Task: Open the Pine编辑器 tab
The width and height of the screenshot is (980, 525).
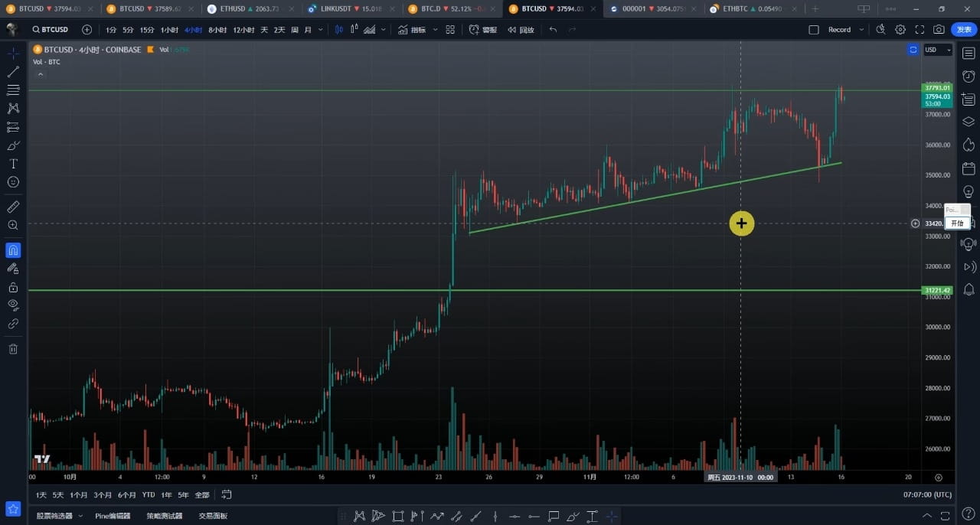Action: 113,516
